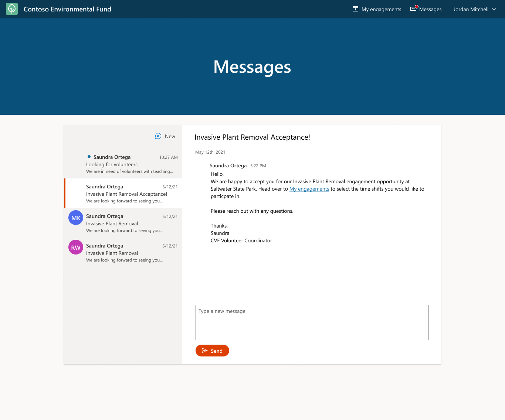Image resolution: width=505 pixels, height=420 pixels.
Task: Click the MK avatar circle
Action: [76, 218]
